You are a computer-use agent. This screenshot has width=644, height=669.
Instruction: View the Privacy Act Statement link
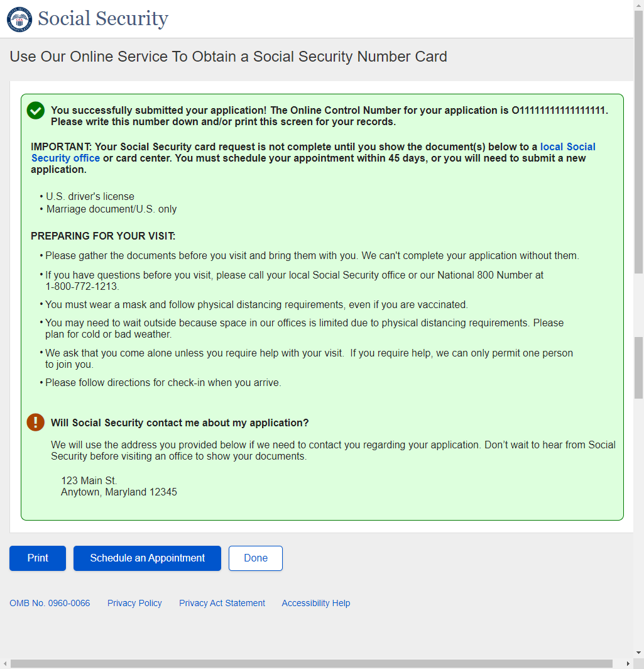click(x=222, y=603)
